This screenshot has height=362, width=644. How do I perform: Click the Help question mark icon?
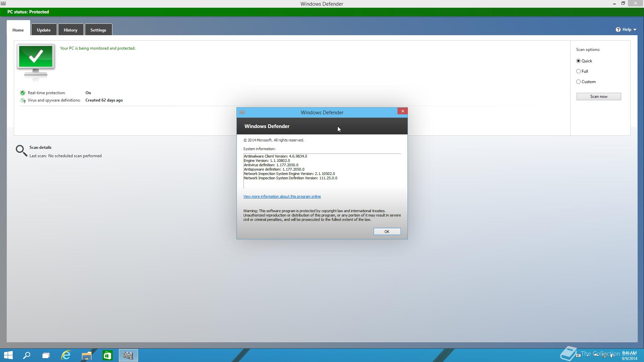click(618, 29)
